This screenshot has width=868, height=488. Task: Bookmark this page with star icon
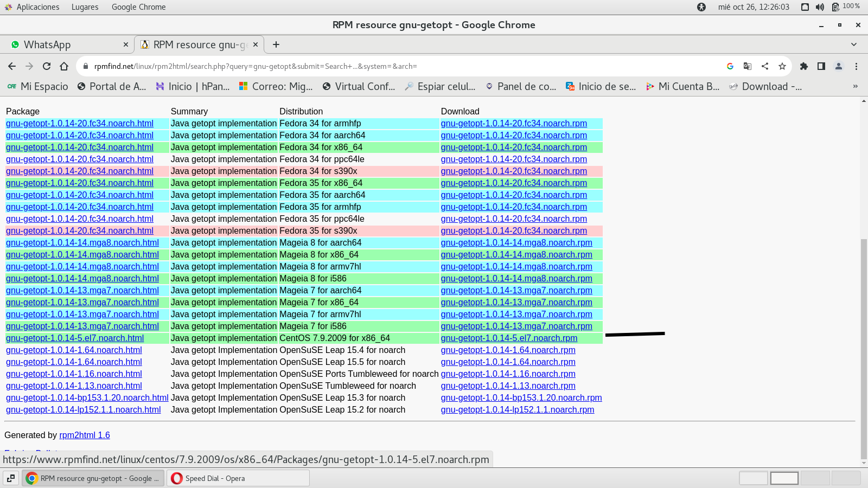[782, 66]
